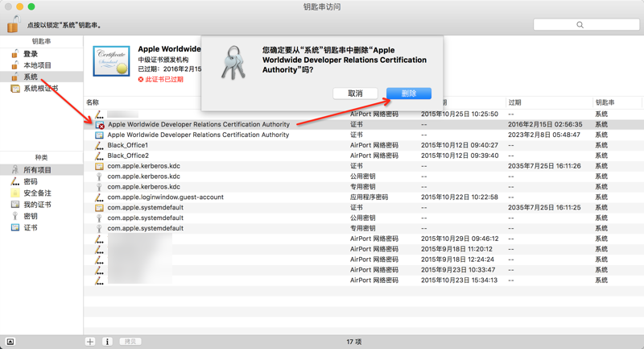Click the date 2016年2月15日 02:56:35

[x=545, y=124]
